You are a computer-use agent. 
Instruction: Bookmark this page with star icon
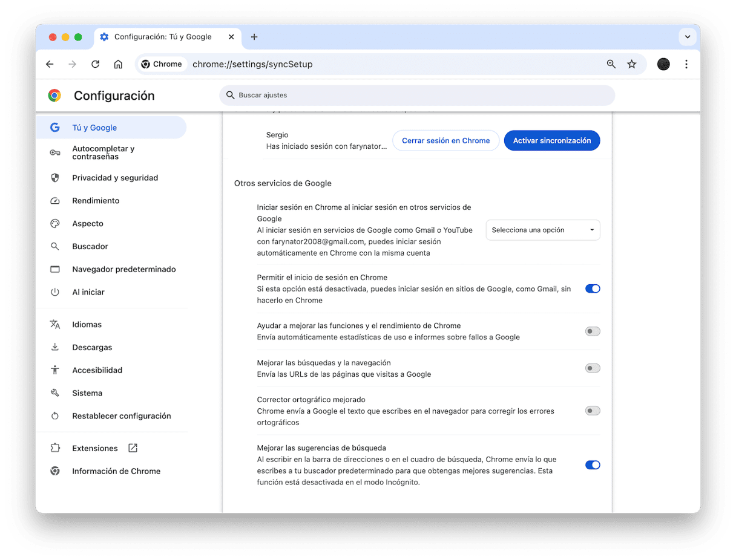pyautogui.click(x=631, y=64)
